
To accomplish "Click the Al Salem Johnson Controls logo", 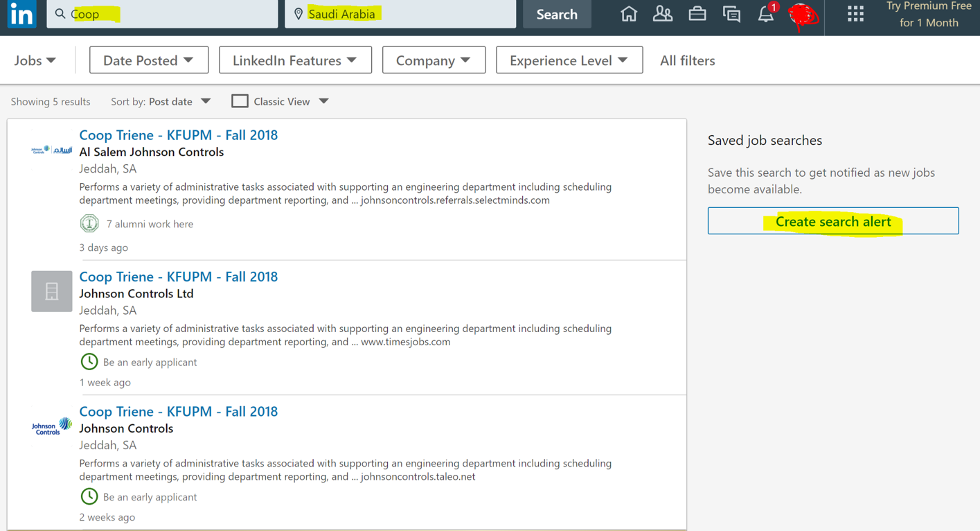I will [x=52, y=150].
